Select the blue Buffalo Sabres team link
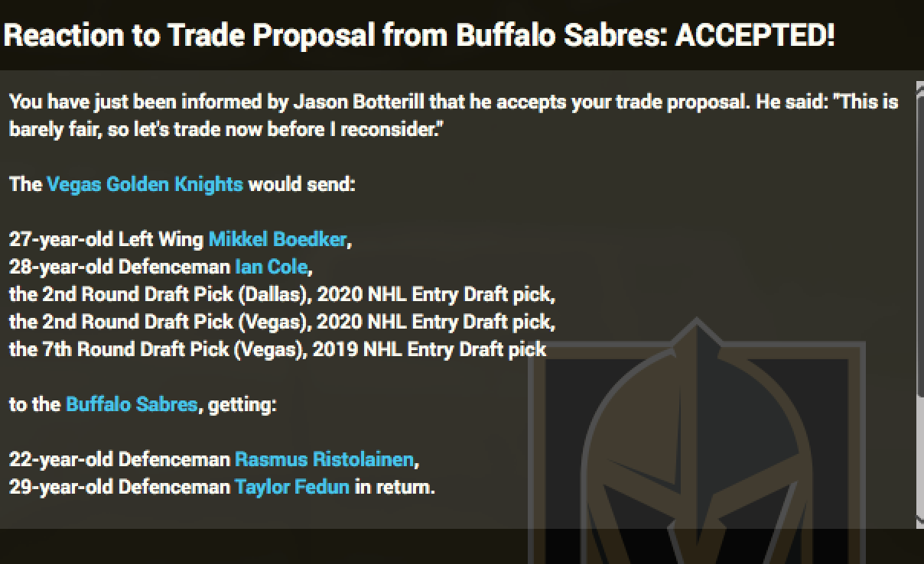 (132, 404)
